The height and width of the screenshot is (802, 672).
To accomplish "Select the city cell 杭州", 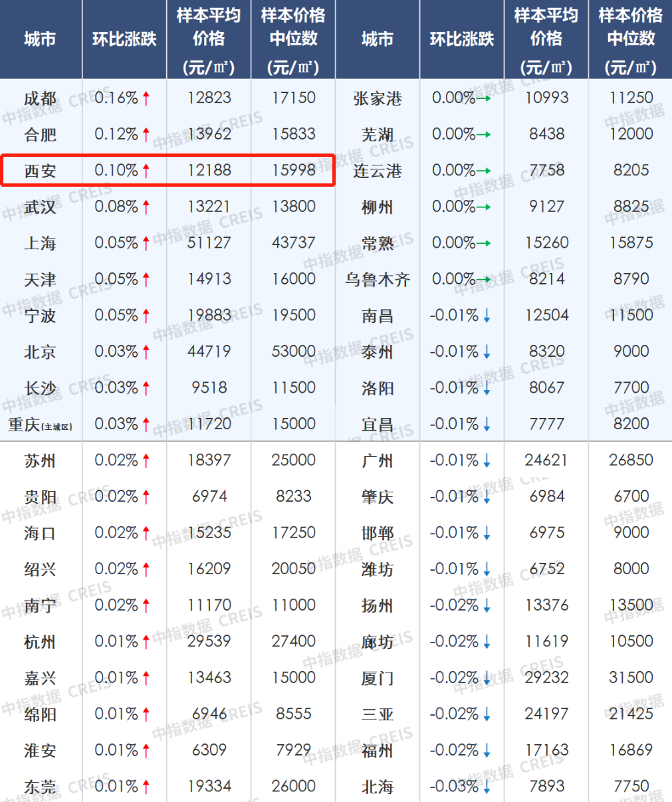I will point(40,642).
